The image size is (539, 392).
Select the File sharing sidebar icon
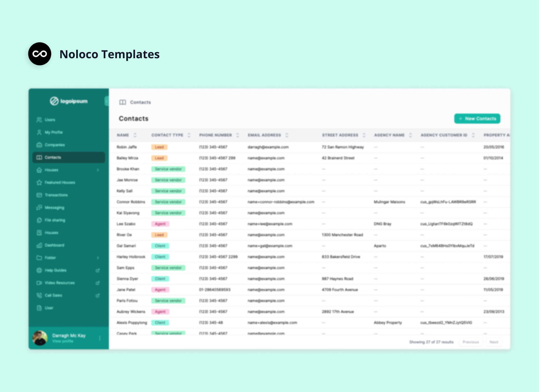(x=39, y=220)
